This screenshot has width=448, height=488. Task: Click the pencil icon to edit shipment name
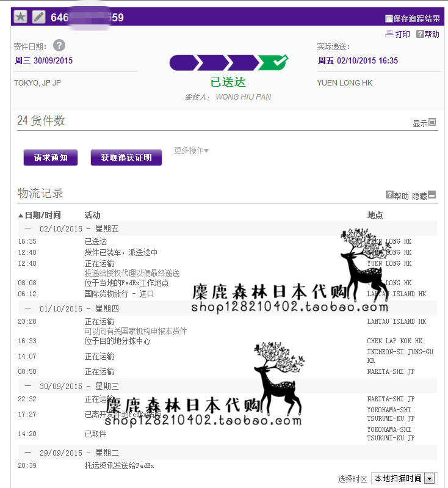[x=38, y=17]
